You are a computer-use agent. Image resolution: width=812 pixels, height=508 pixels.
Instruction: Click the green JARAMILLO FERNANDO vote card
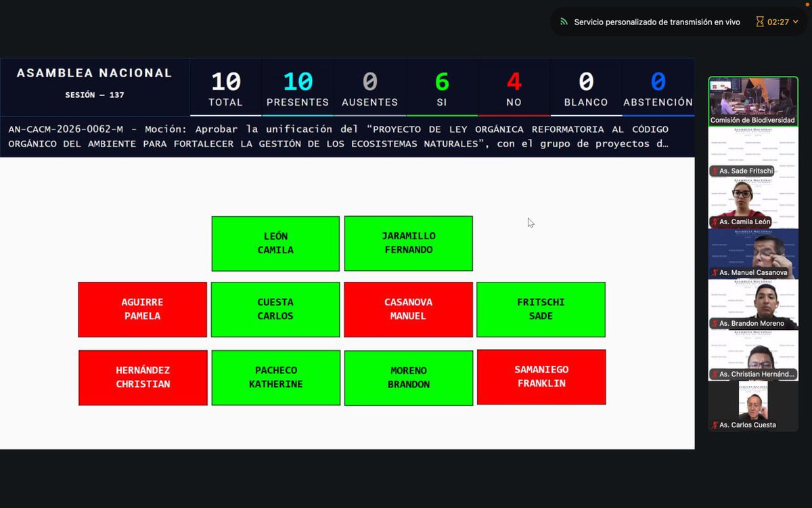[409, 243]
